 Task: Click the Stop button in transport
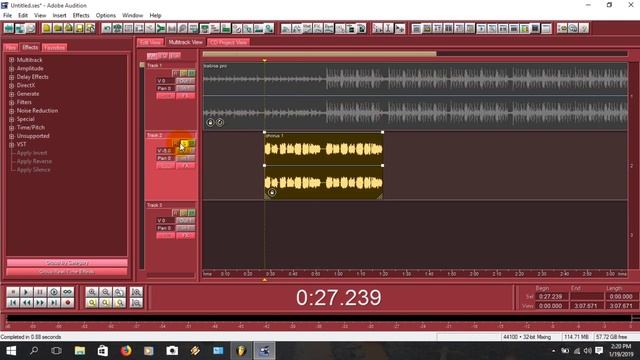pyautogui.click(x=13, y=292)
